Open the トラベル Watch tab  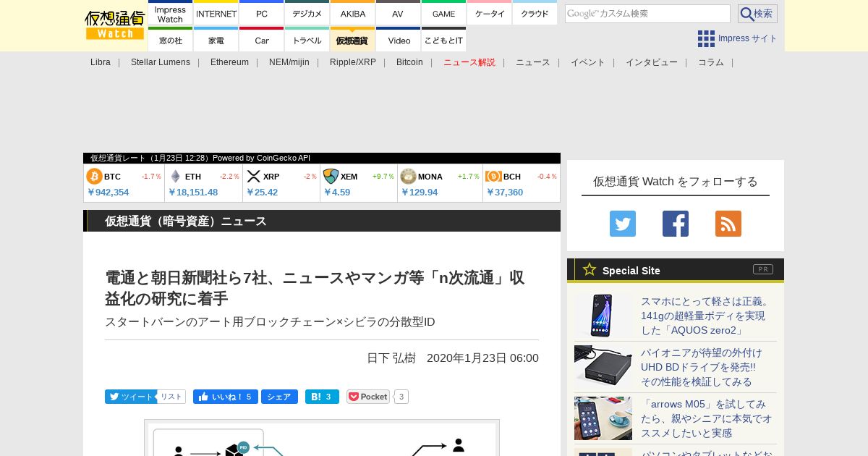pos(307,40)
